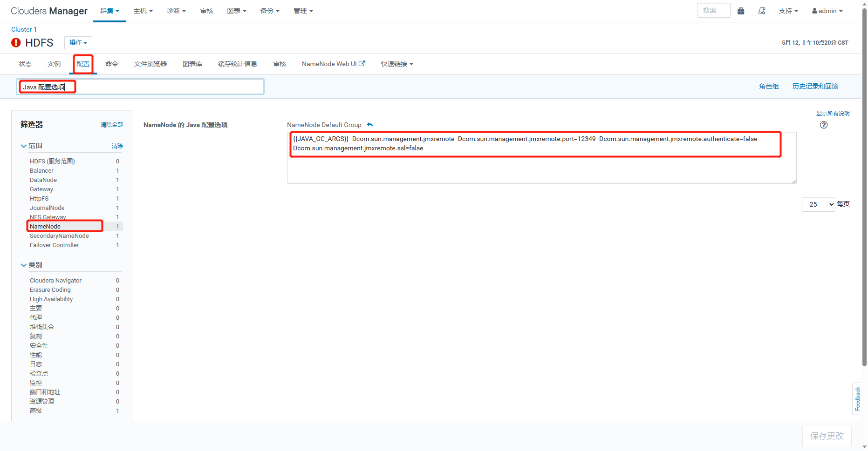Open the HDFS 审核 tab
Image resolution: width=868 pixels, height=451 pixels.
pos(280,64)
